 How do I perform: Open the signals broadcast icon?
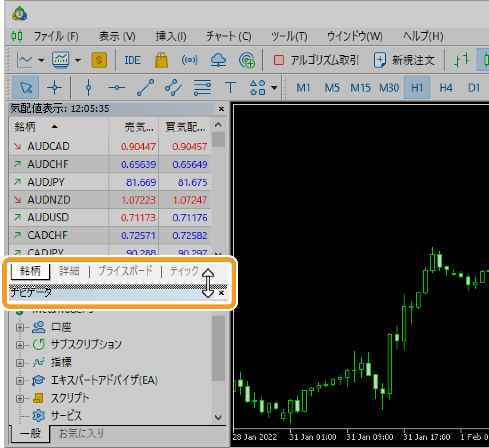point(190,60)
